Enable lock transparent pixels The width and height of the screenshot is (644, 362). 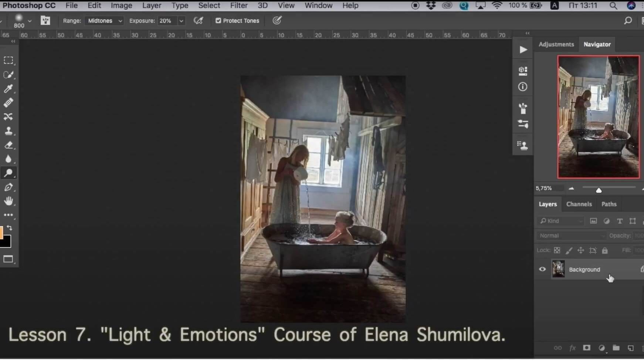point(557,250)
